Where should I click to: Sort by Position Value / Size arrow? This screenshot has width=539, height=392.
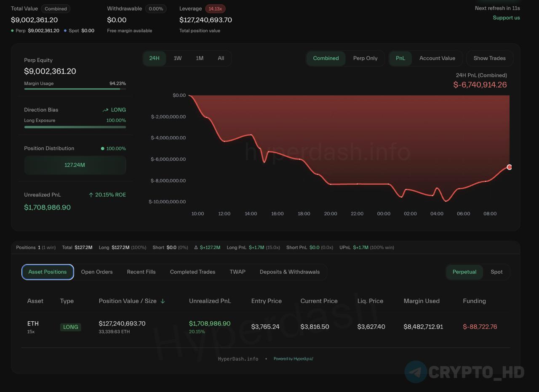coord(163,301)
